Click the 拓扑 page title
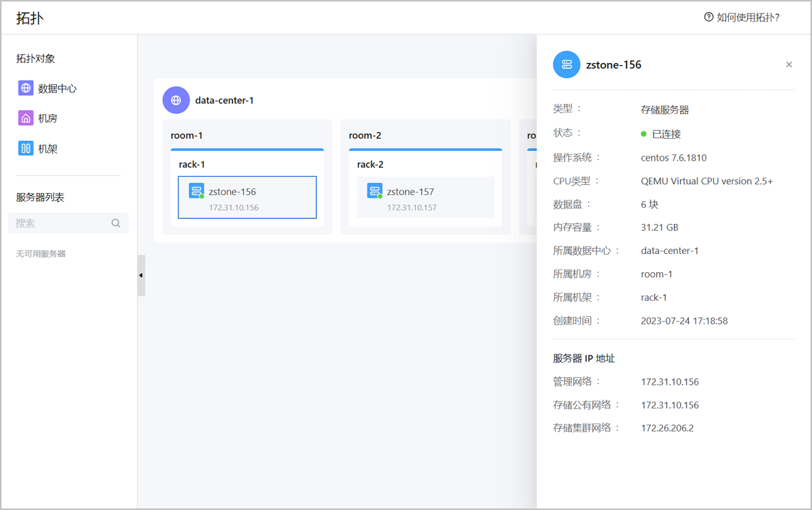 click(x=30, y=18)
